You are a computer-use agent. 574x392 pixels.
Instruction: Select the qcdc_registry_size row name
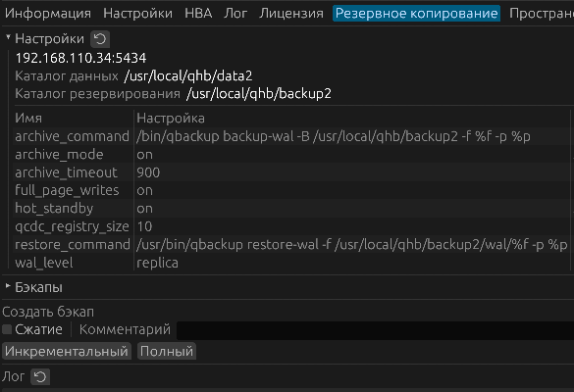(72, 226)
